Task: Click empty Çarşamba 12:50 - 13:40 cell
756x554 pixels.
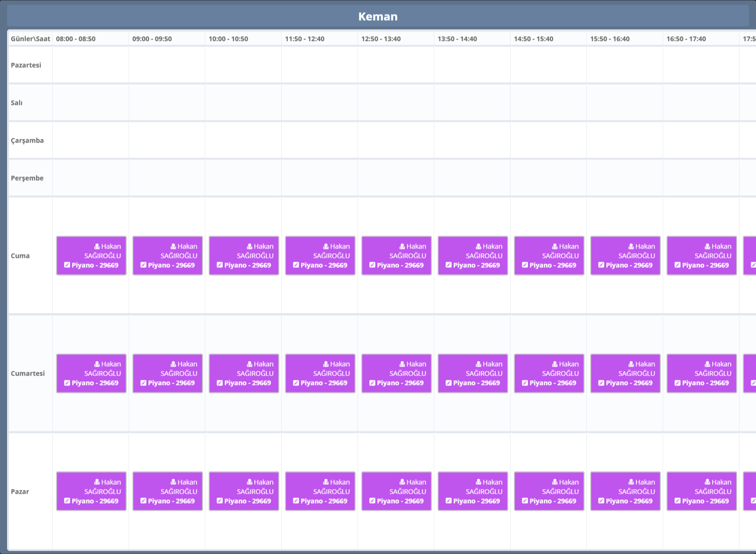Action: (x=396, y=140)
